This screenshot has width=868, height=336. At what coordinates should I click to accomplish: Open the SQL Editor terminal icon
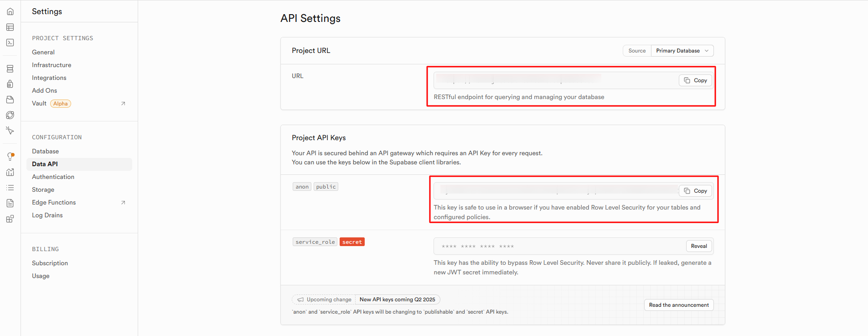tap(10, 42)
